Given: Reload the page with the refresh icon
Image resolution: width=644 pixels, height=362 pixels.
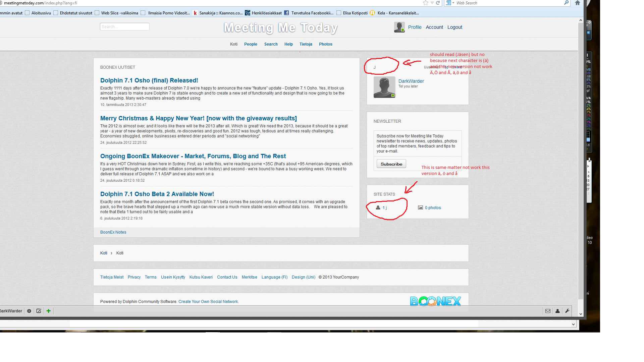Looking at the screenshot, I should [x=438, y=3].
